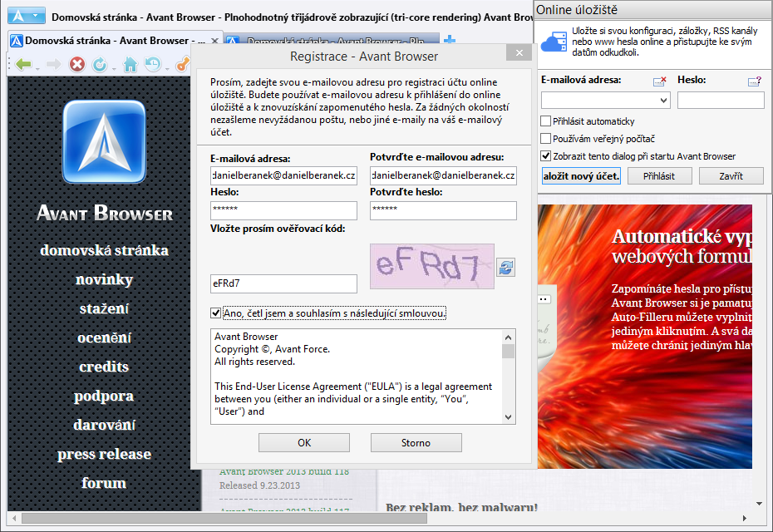Screen dimensions: 773x532
Task: Click the Založit nový účet button
Action: click(x=581, y=176)
